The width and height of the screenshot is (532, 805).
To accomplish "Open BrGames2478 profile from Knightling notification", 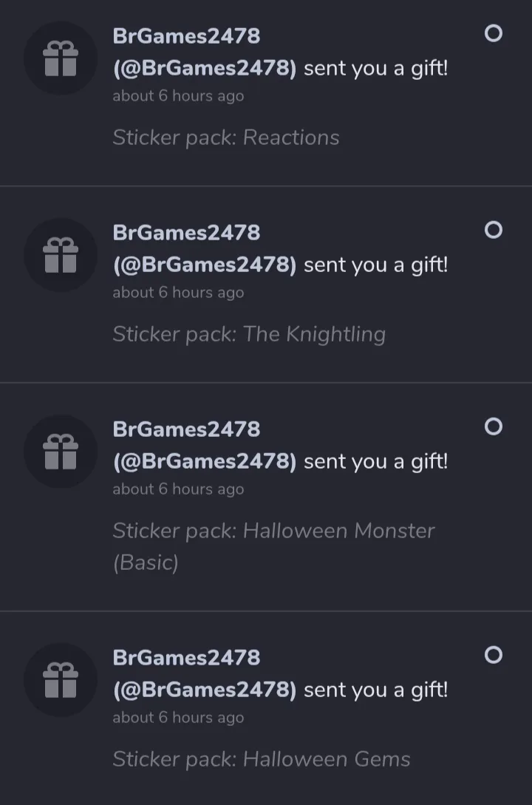I will [186, 232].
